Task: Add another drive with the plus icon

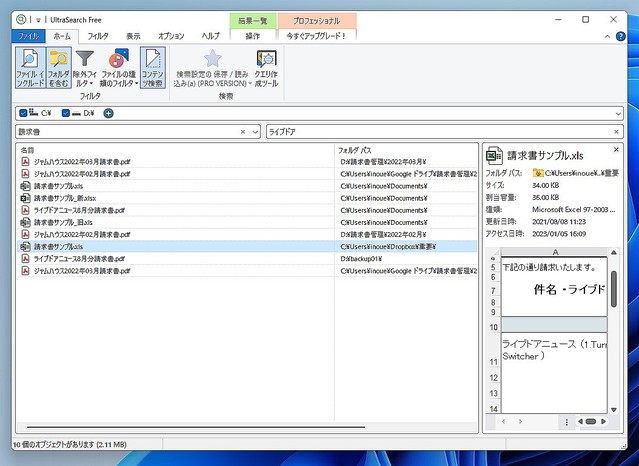Action: (x=108, y=113)
